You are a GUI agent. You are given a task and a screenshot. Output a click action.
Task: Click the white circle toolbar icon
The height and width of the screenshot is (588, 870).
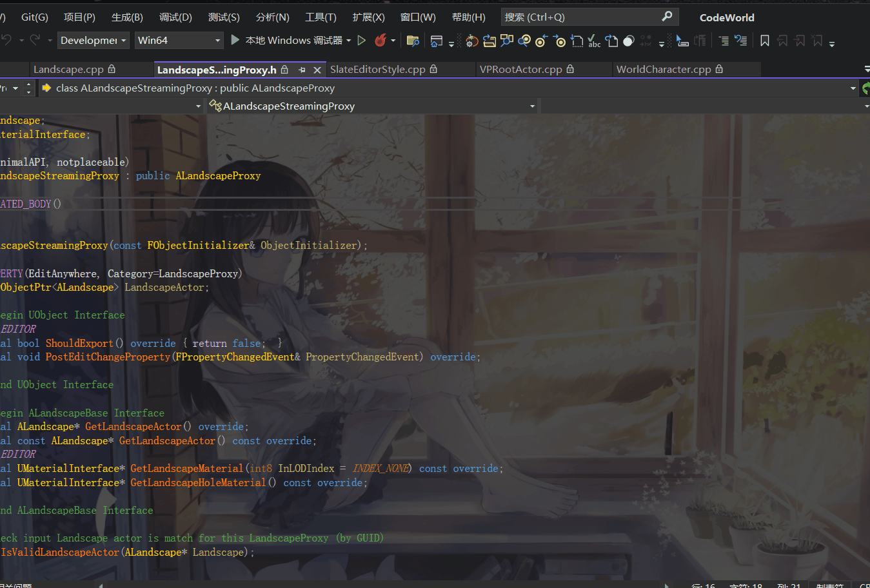628,41
